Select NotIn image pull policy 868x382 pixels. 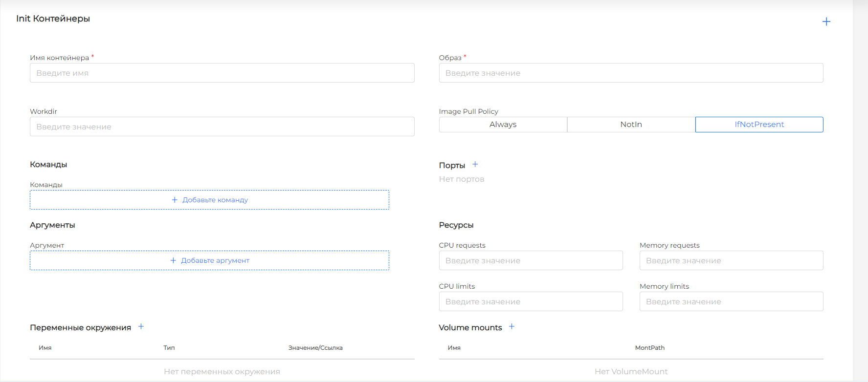631,125
